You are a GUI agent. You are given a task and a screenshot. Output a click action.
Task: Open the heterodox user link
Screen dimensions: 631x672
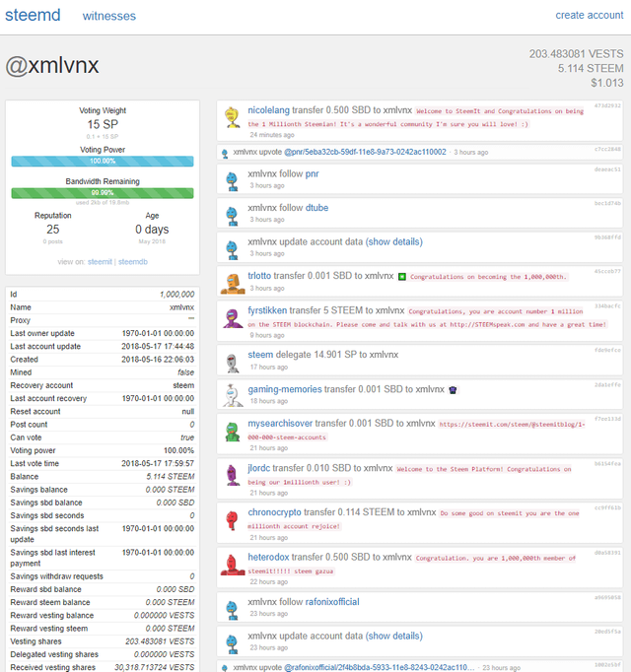point(268,557)
